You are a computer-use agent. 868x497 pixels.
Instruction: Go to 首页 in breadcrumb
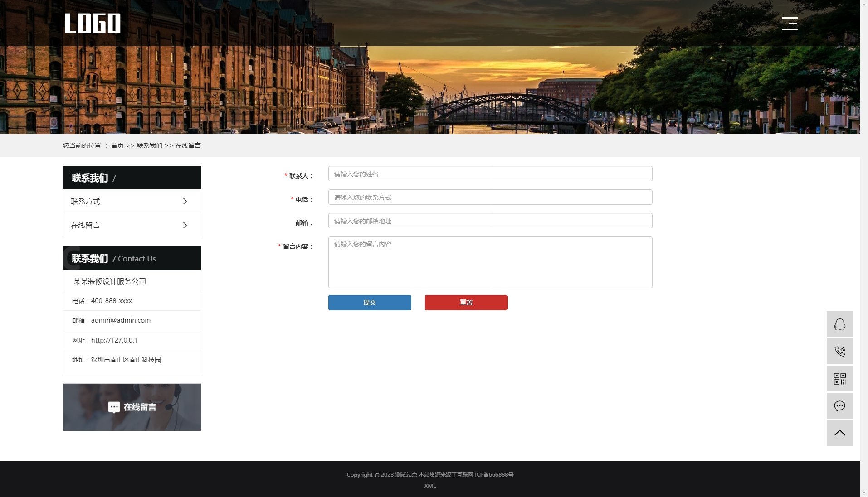[x=117, y=145]
